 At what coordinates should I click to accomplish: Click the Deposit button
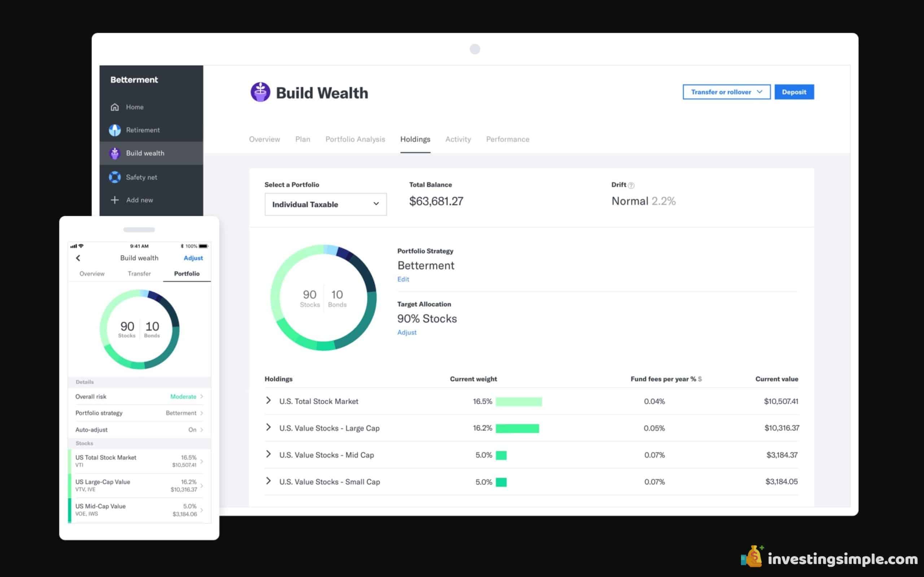(x=794, y=92)
